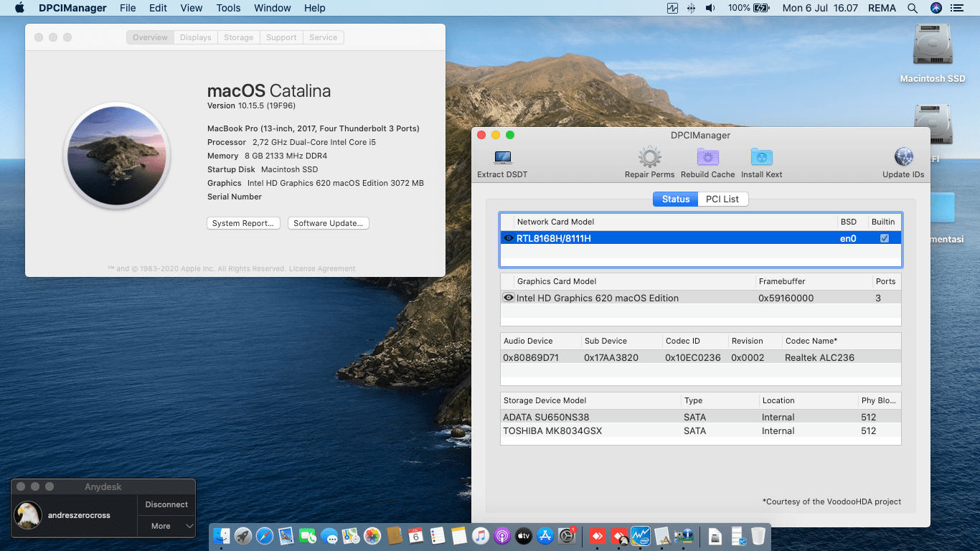The image size is (980, 551).
Task: Click the Software Update... button
Action: click(329, 223)
